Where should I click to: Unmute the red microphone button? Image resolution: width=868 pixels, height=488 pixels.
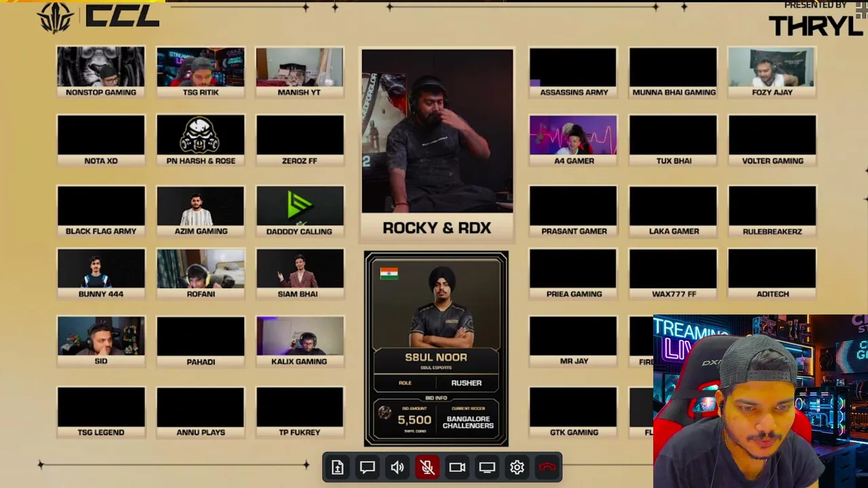[427, 467]
